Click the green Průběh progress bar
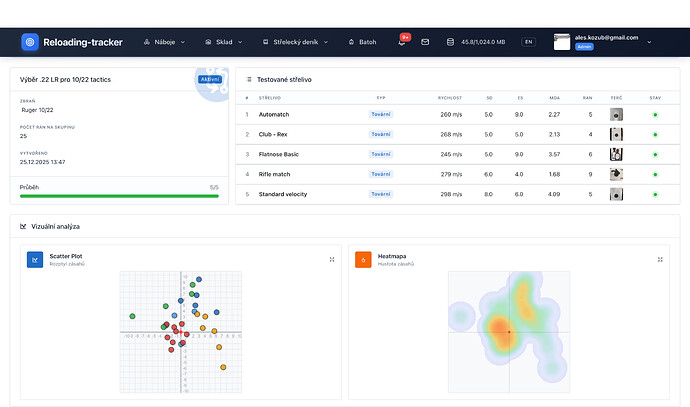The height and width of the screenshot is (407, 690). tap(119, 196)
